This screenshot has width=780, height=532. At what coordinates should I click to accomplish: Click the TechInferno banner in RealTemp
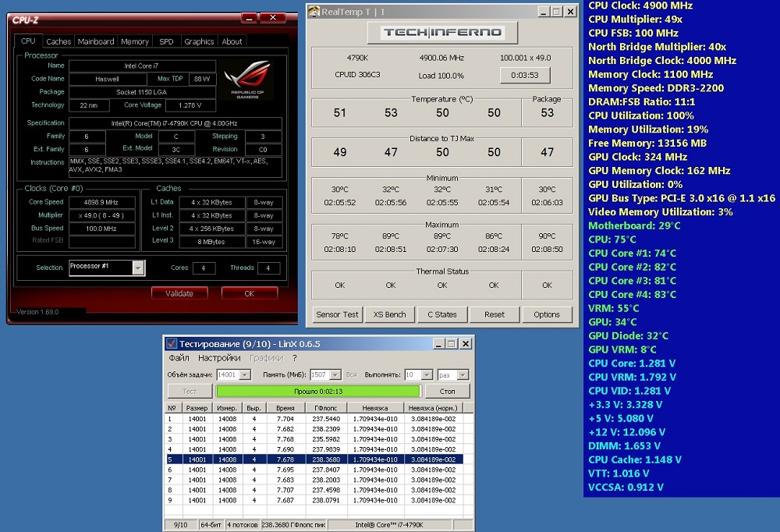pos(442,32)
